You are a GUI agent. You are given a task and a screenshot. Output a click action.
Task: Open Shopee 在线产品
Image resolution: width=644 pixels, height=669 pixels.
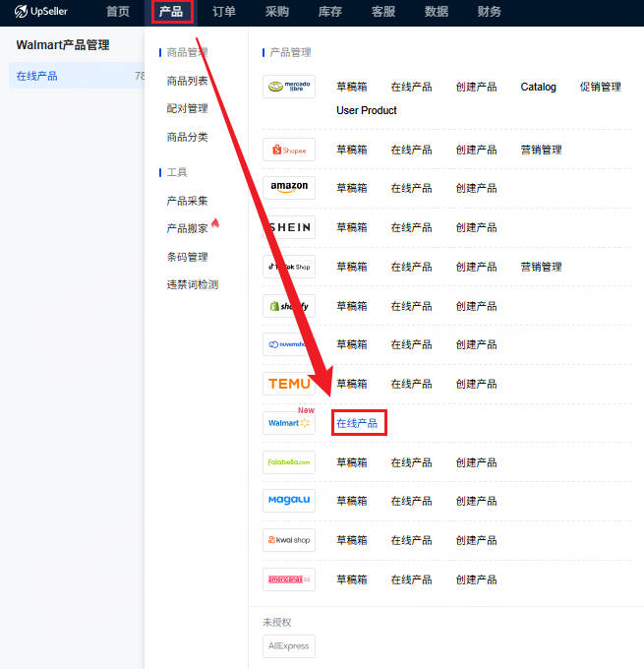tap(412, 150)
